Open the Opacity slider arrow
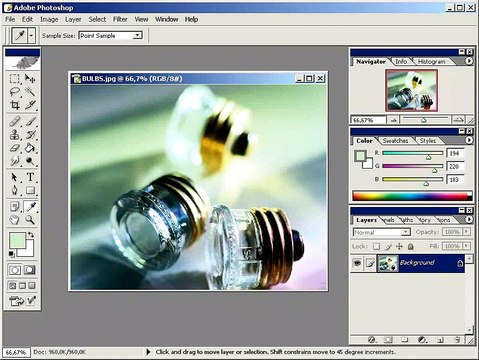Screen dimensions: 479x360 click(467, 232)
